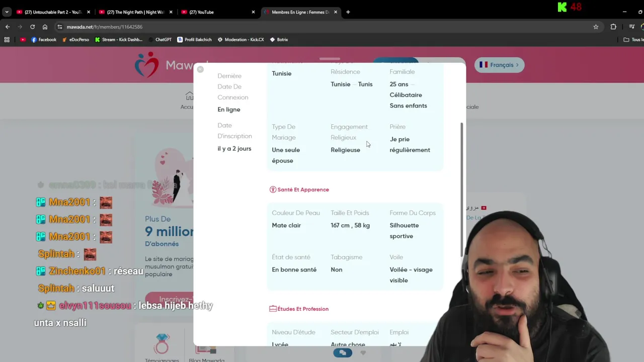
Task: Open the Facebook bookmark
Action: tap(44, 40)
